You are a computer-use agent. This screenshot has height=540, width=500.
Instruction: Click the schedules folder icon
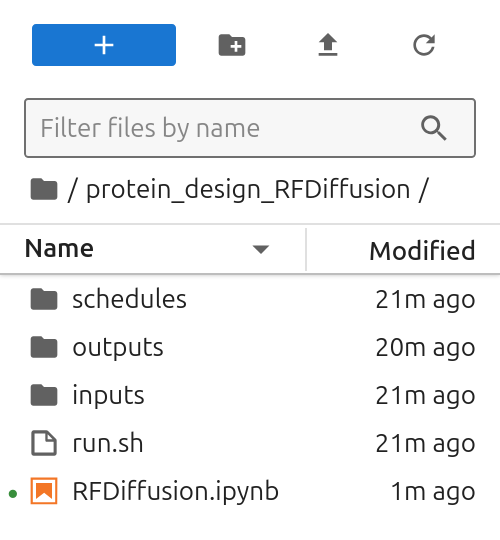tap(44, 299)
